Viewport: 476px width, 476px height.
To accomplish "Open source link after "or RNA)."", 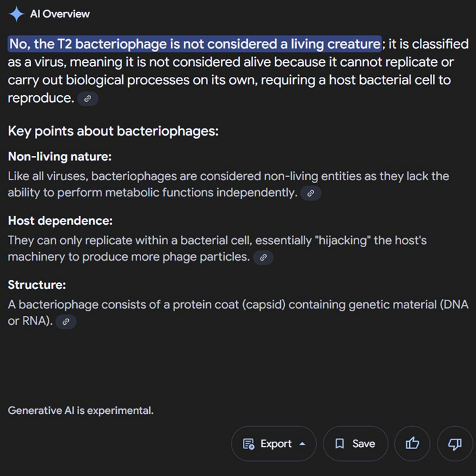I will click(66, 321).
